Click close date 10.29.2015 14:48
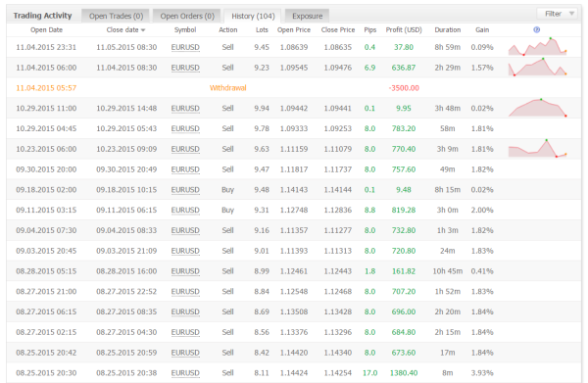 pos(126,109)
